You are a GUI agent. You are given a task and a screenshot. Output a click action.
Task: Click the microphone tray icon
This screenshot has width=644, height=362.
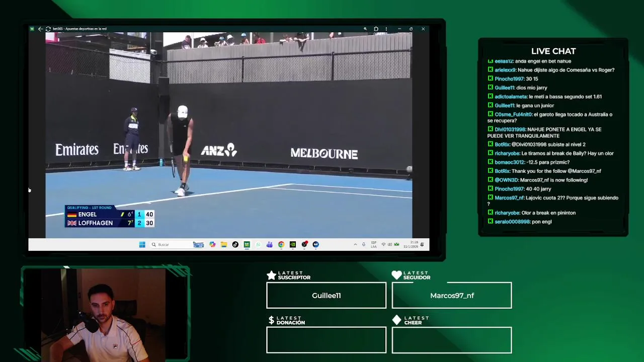point(364,244)
